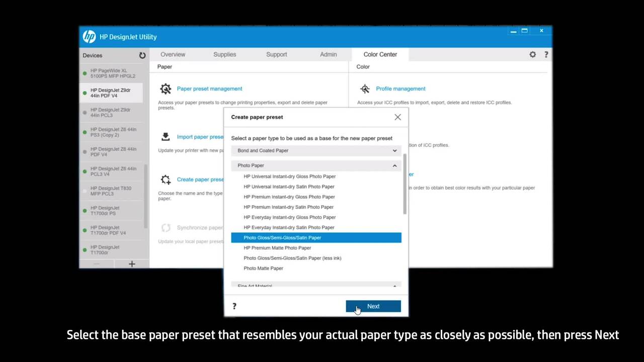Select HP DesignJet Z6 44in PDF V4
This screenshot has width=644, height=362.
click(x=111, y=152)
